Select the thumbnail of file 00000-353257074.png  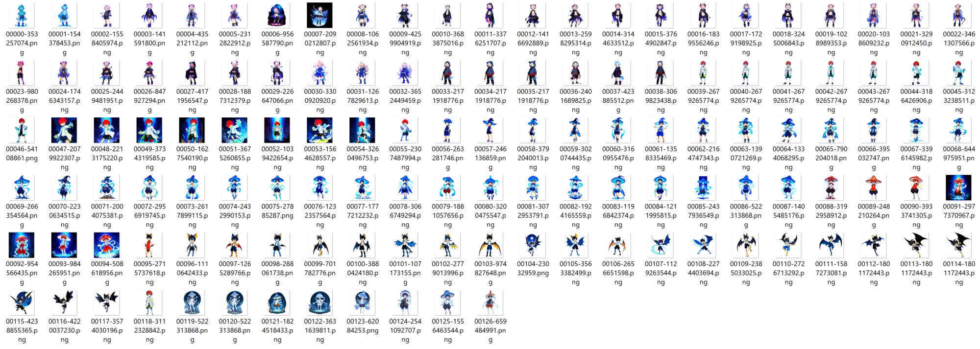22,15
